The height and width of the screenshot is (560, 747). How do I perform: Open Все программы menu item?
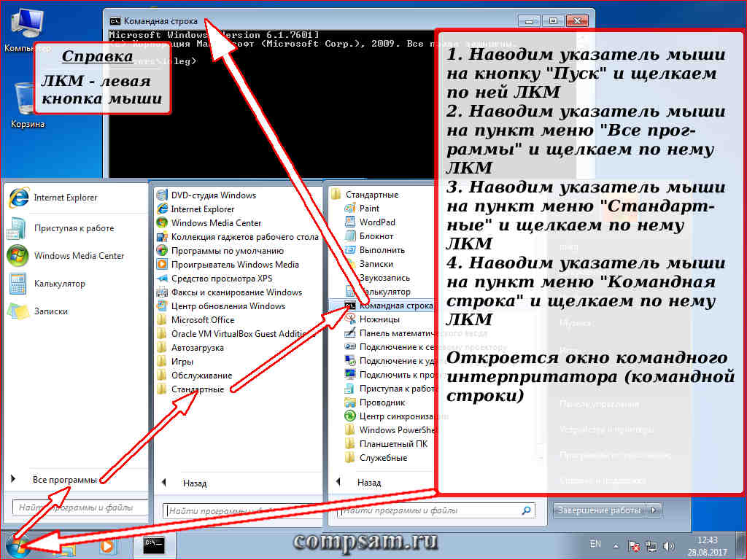(64, 480)
